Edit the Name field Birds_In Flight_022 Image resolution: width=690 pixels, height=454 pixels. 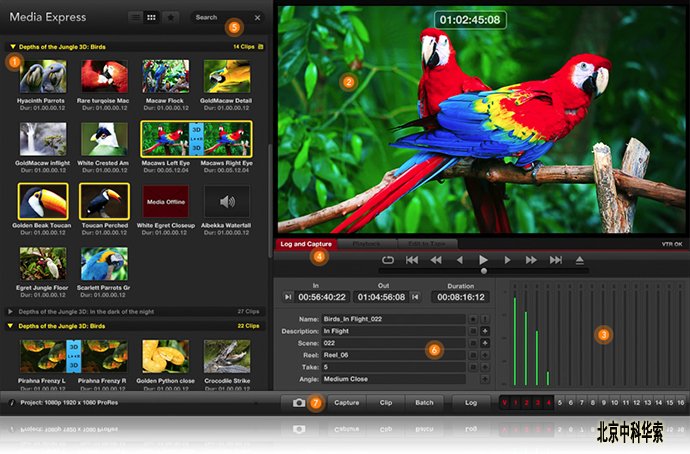tap(394, 319)
